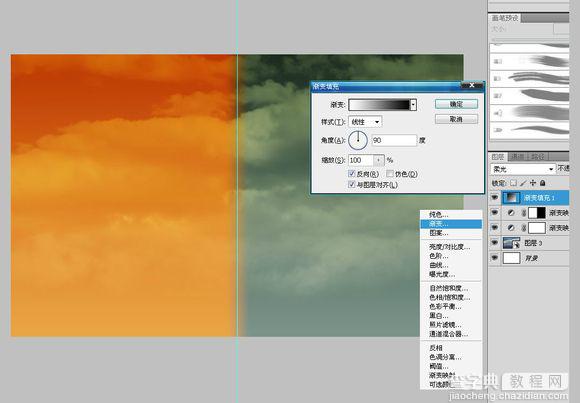
Task: Uncheck the 反向(R) reverse checkbox
Action: click(351, 174)
